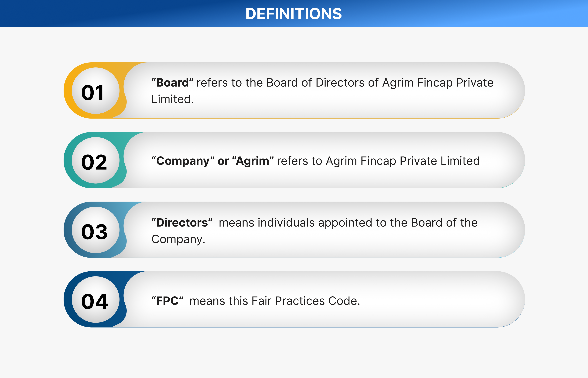588x378 pixels.
Task: Tap the 04 number circle
Action: (95, 300)
